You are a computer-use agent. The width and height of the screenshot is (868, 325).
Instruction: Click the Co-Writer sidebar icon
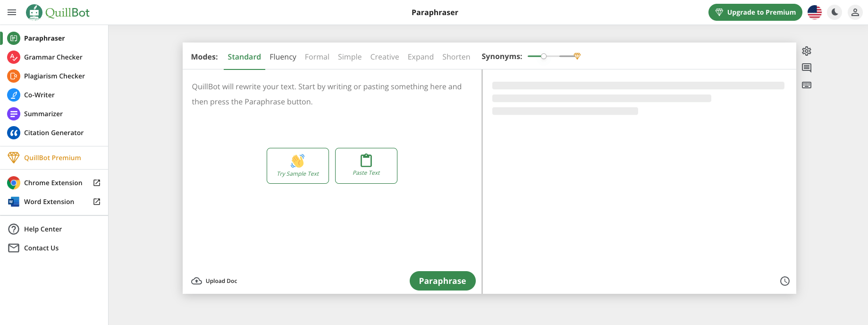click(14, 95)
